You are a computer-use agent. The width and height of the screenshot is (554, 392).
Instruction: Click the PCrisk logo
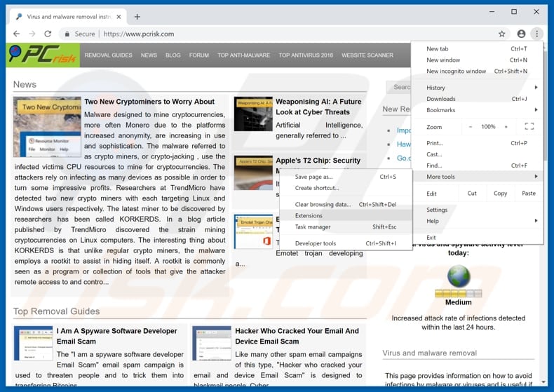click(x=43, y=55)
